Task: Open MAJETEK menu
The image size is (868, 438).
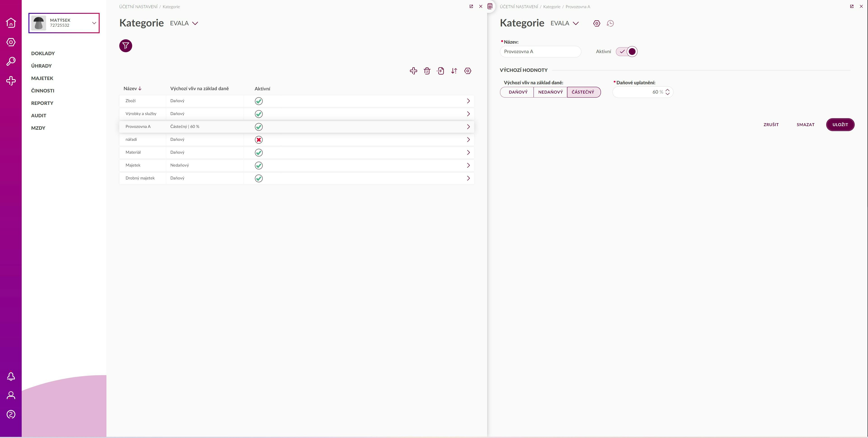Action: click(42, 78)
